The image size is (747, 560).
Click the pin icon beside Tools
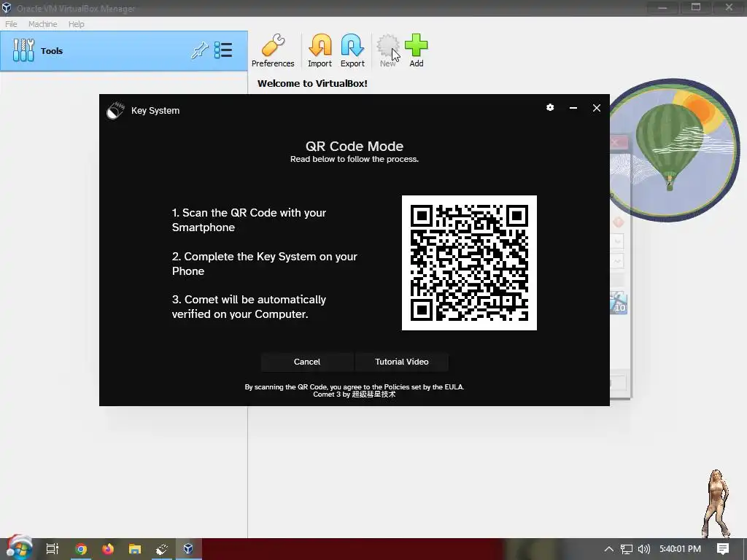tap(200, 50)
